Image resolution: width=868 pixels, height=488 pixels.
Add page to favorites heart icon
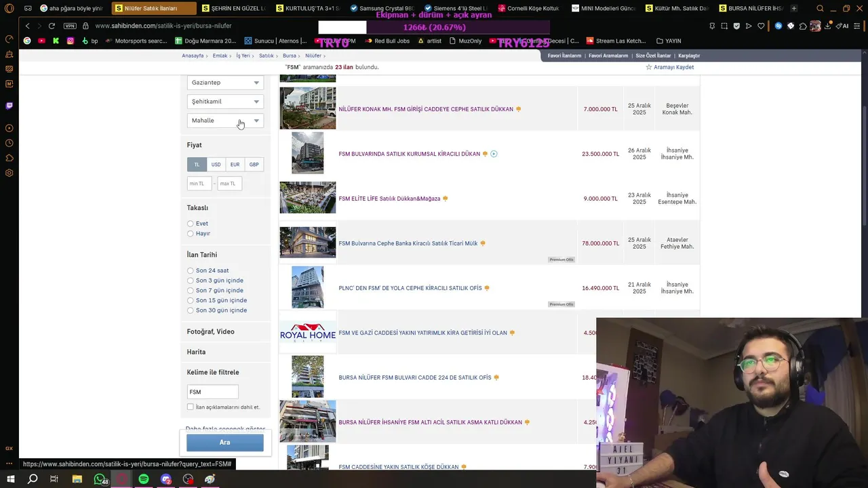pos(761,26)
